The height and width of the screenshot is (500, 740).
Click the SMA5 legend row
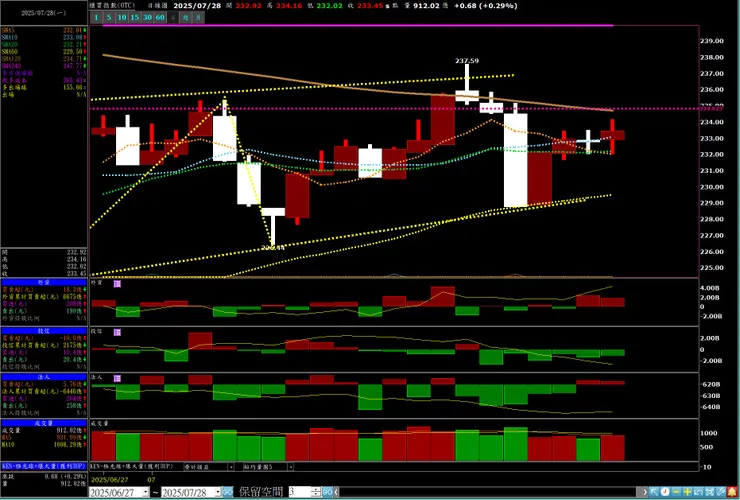[x=44, y=30]
